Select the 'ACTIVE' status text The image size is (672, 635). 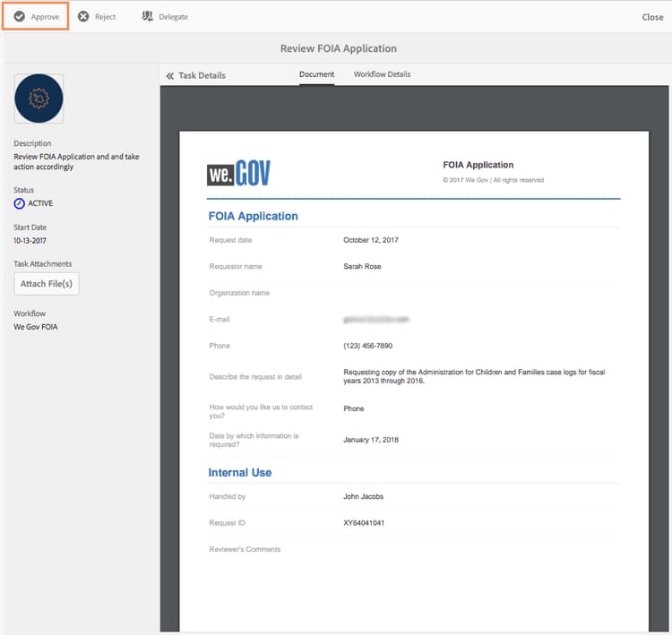click(x=40, y=203)
